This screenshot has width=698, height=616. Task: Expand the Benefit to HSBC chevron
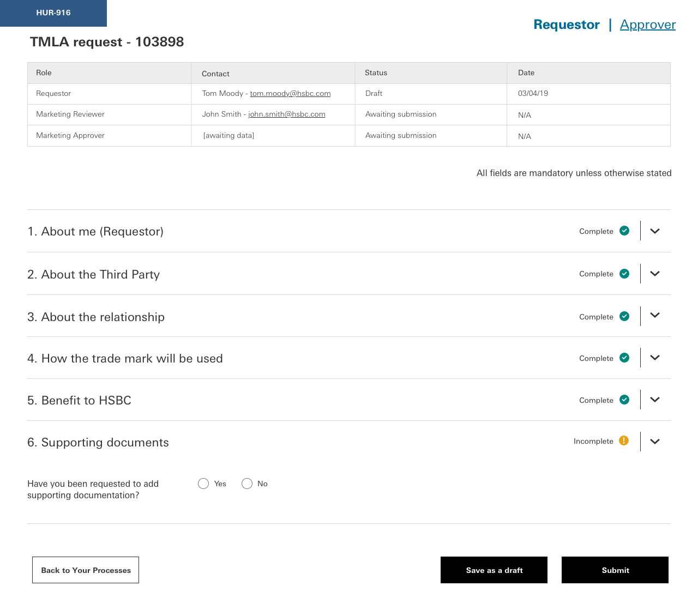655,400
